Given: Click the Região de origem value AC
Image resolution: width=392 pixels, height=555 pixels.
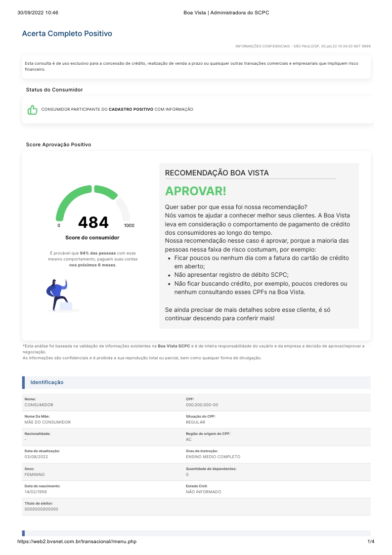Looking at the screenshot, I should (189, 440).
